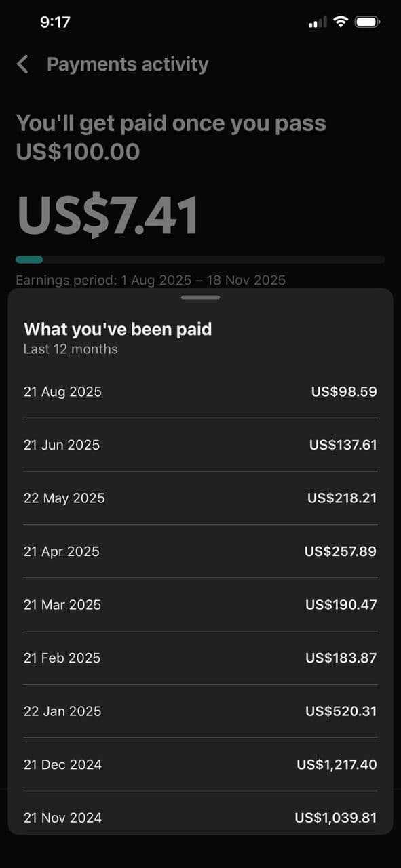
Task: Tap the back chevron arrow
Action: 22,64
